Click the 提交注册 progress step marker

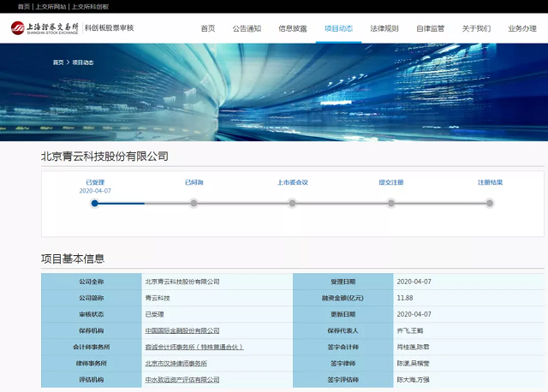pos(391,204)
